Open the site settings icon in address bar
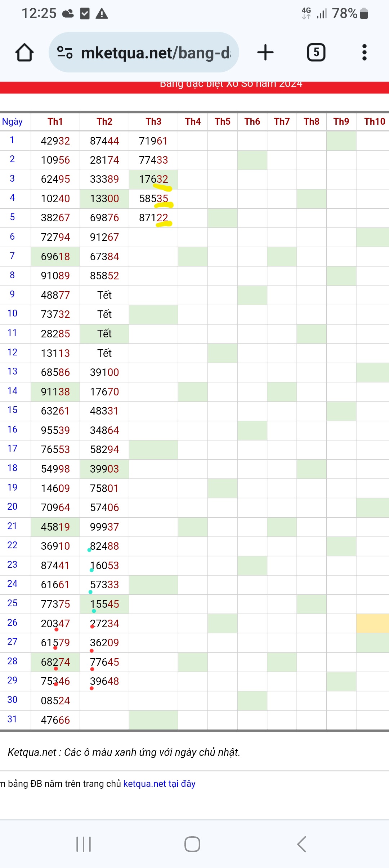 pyautogui.click(x=65, y=53)
